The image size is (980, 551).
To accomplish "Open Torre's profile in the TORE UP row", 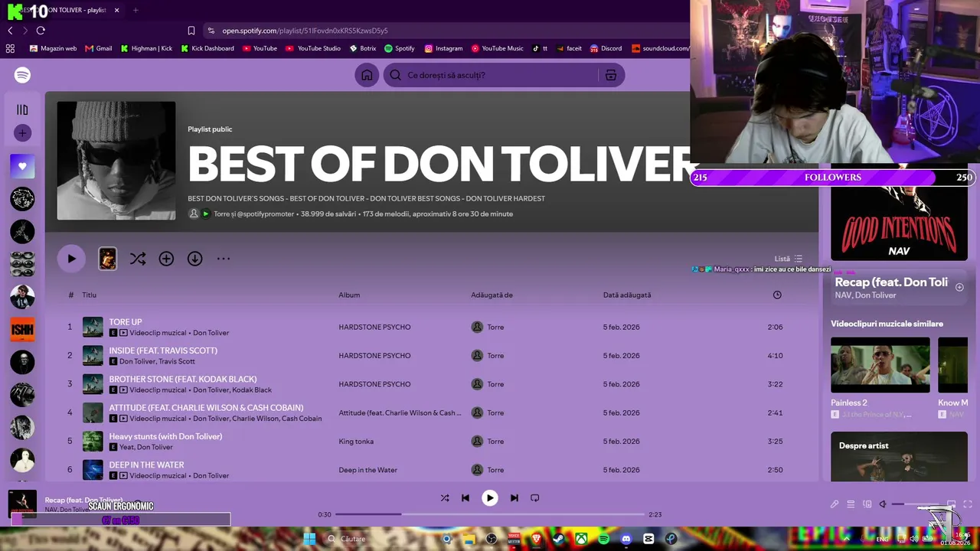I will point(495,327).
